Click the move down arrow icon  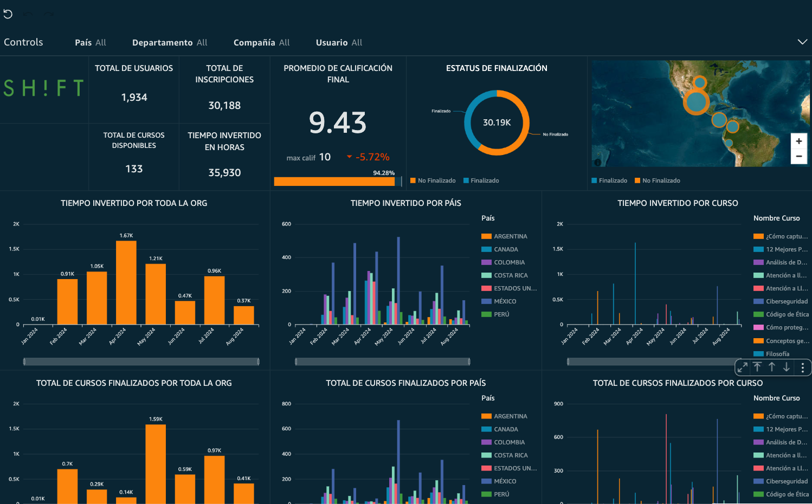tap(787, 367)
